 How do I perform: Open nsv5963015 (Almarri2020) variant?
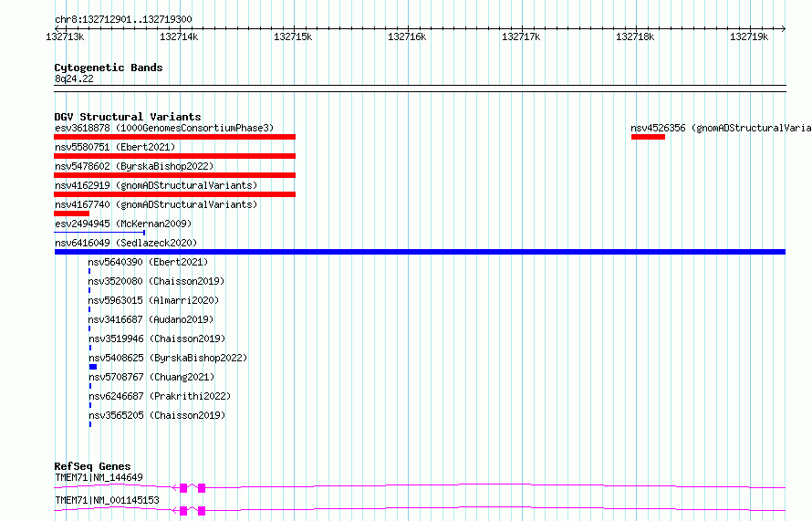point(153,300)
